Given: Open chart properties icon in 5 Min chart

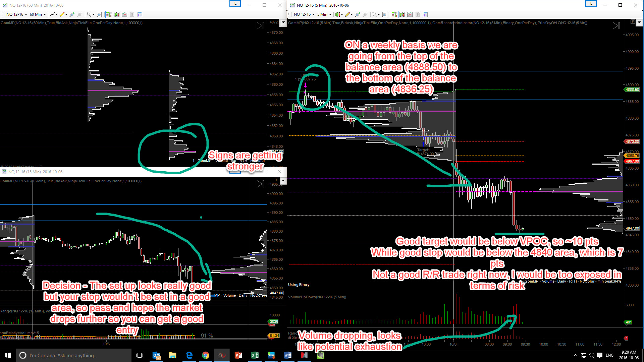Looking at the screenshot, I should [425, 14].
